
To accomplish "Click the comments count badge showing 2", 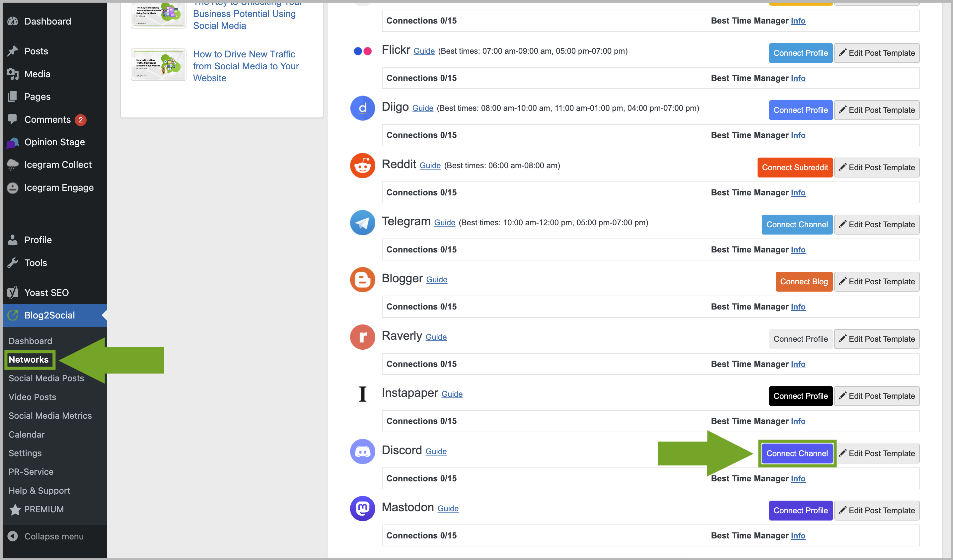I will click(81, 120).
